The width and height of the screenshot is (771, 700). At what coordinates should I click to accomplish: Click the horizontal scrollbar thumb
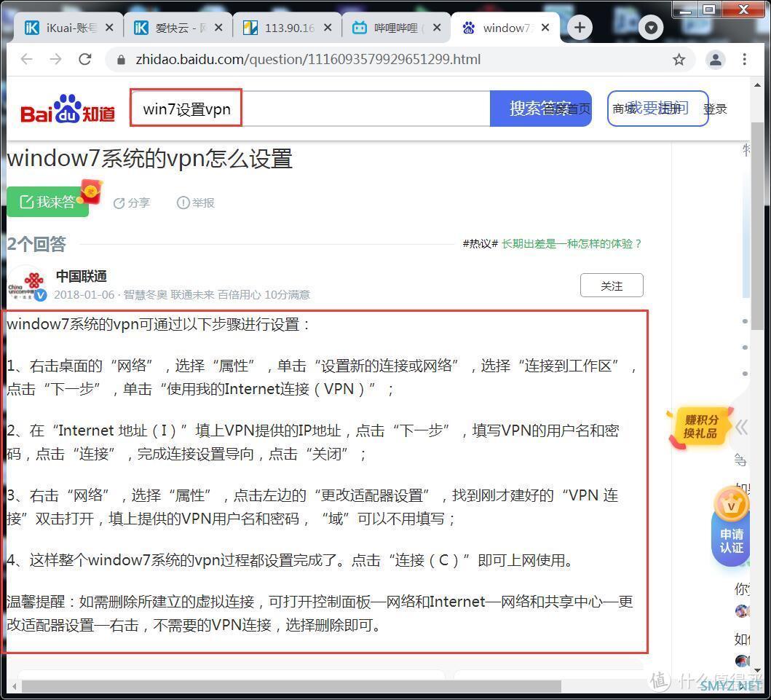tap(291, 685)
